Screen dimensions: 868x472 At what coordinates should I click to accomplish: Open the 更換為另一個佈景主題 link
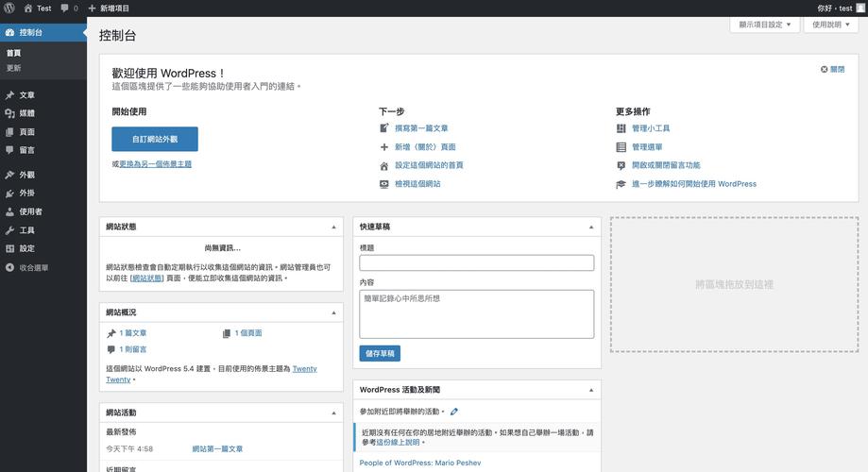(x=156, y=164)
